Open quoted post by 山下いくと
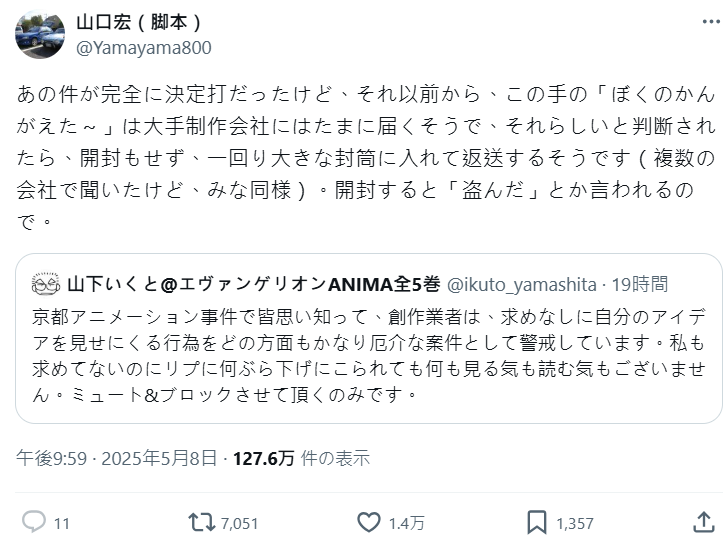Image resolution: width=724 pixels, height=537 pixels. [368, 355]
